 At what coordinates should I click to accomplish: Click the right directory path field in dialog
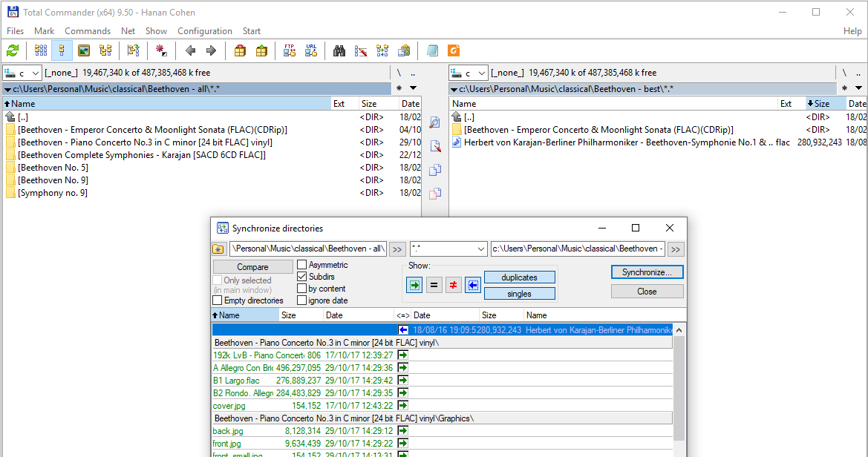point(578,249)
